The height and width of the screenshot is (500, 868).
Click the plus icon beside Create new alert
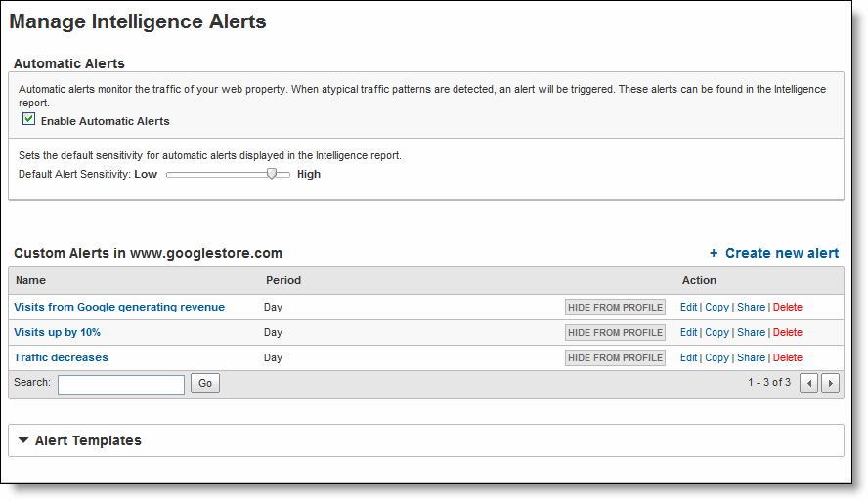(714, 253)
